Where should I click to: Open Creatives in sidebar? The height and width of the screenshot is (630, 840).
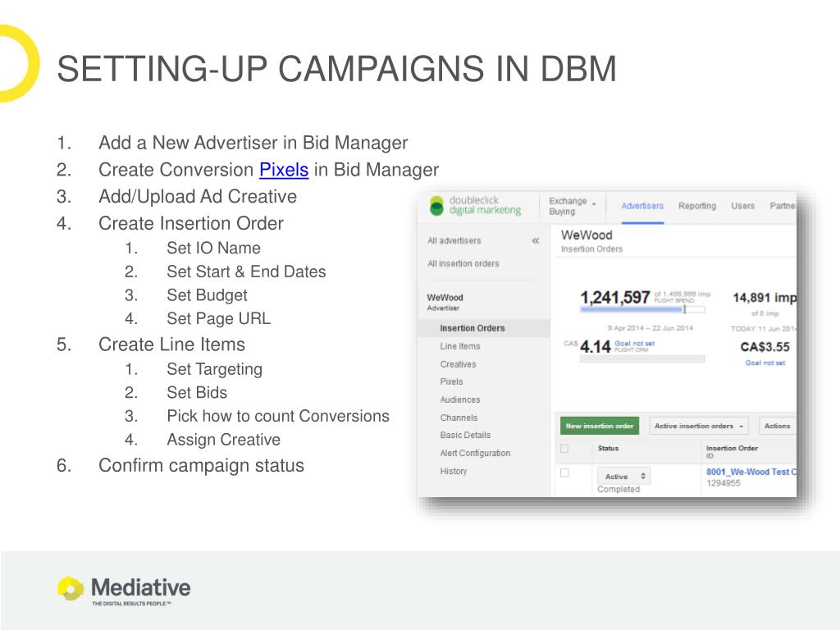(x=458, y=364)
